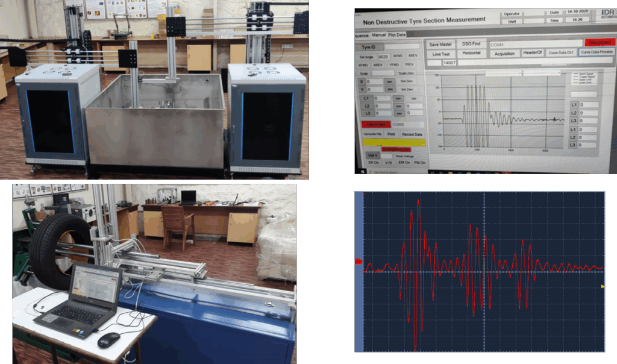617x364 pixels.
Task: Click the Record Data button
Action: 412,134
